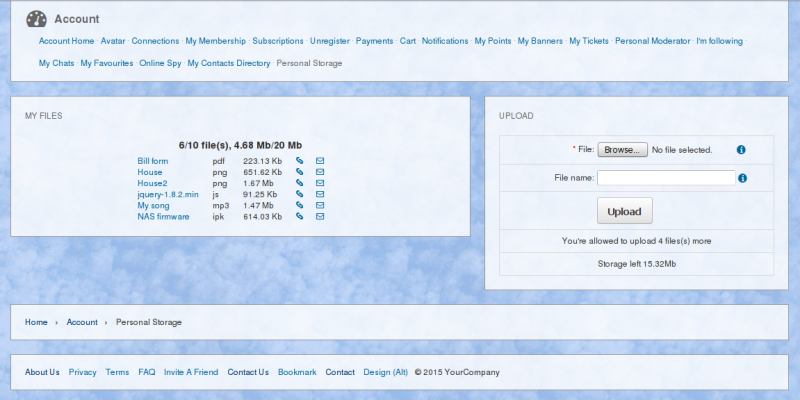Open Contact Us footer link

[248, 372]
